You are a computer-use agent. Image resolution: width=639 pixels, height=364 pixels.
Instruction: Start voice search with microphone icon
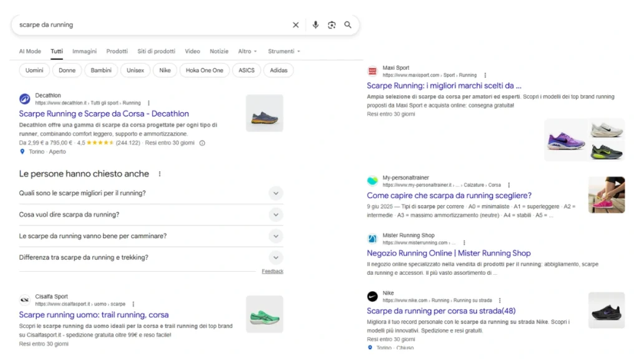point(315,25)
